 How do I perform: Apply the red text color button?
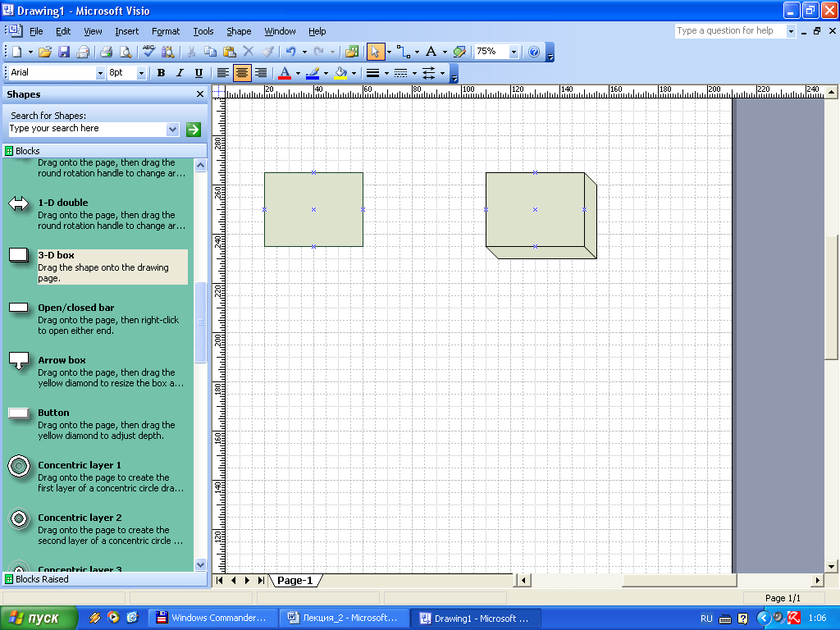tap(285, 73)
